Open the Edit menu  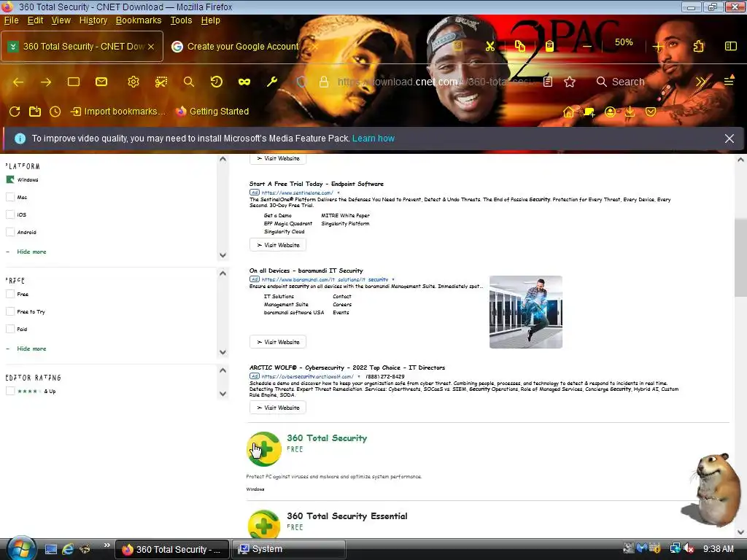point(35,20)
